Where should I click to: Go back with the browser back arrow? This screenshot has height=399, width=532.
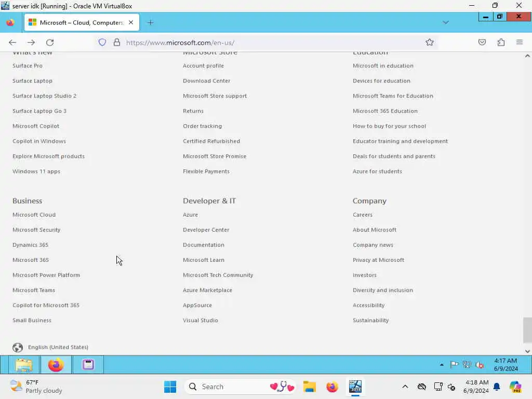[12, 43]
